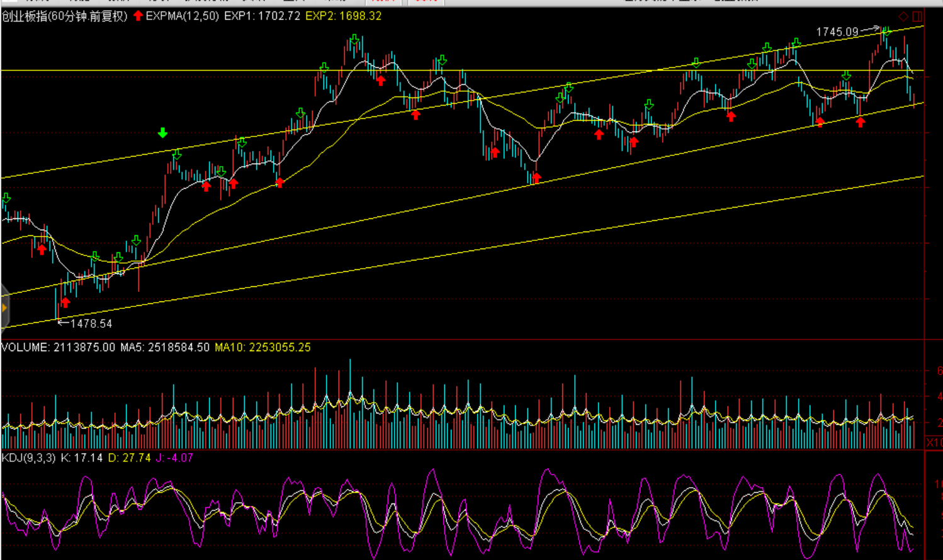943x560 pixels.
Task: Click the yellow D: 27.74 value label
Action: tap(129, 458)
